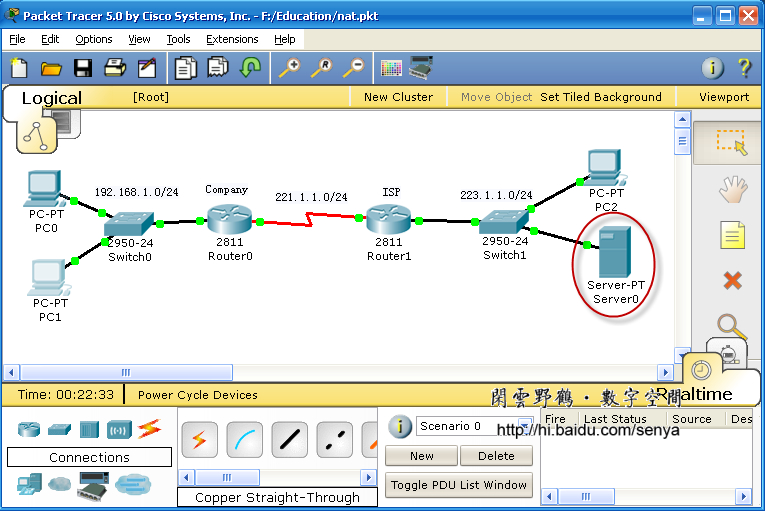765x511 pixels.
Task: Open the Extensions menu
Action: click(232, 39)
